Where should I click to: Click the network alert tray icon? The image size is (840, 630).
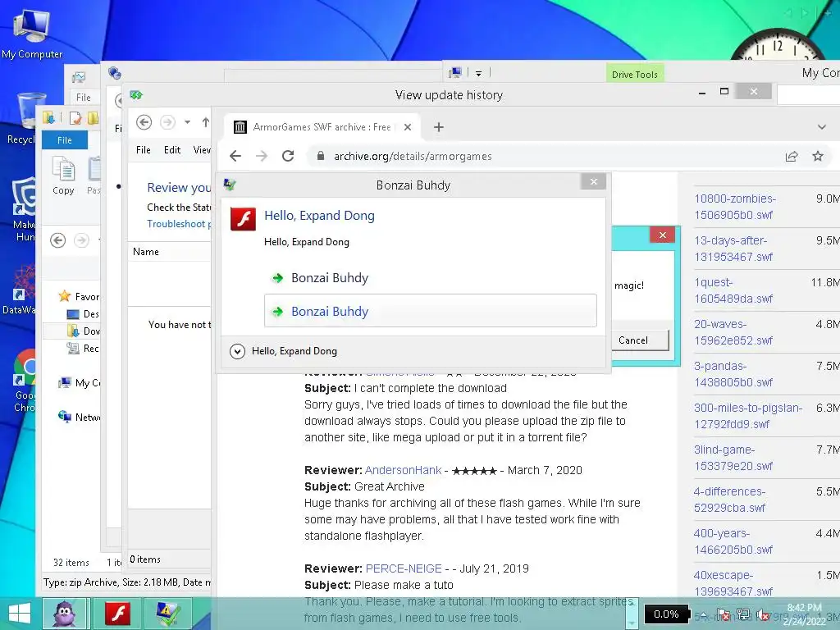[743, 614]
